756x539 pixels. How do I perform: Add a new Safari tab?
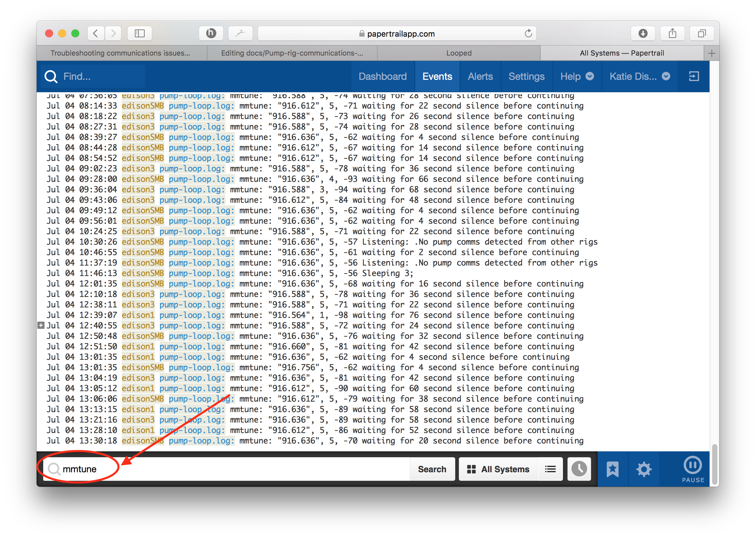[711, 53]
